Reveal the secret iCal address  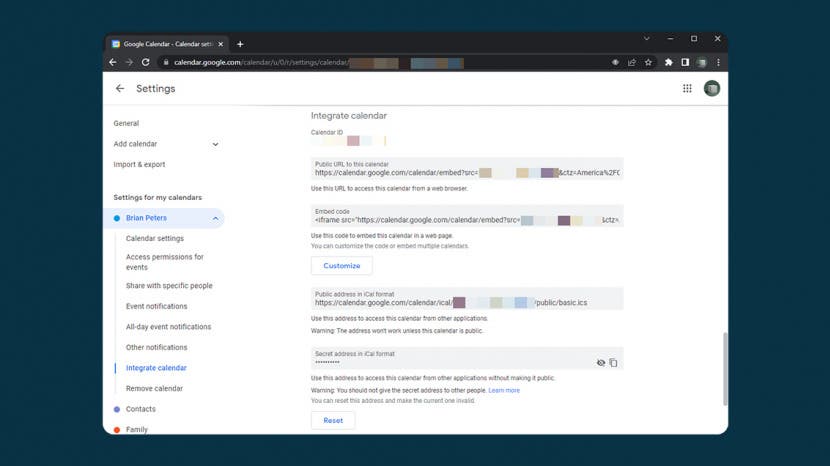pos(601,363)
